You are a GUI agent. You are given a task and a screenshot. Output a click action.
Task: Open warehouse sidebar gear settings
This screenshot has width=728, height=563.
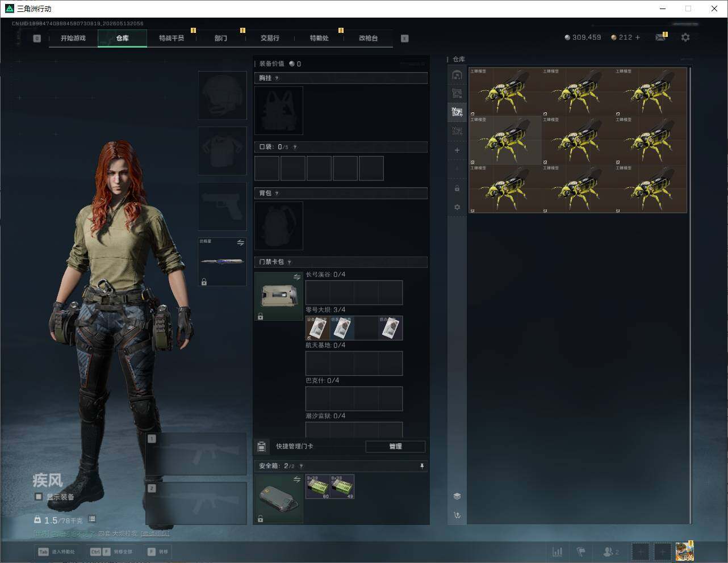pyautogui.click(x=457, y=207)
